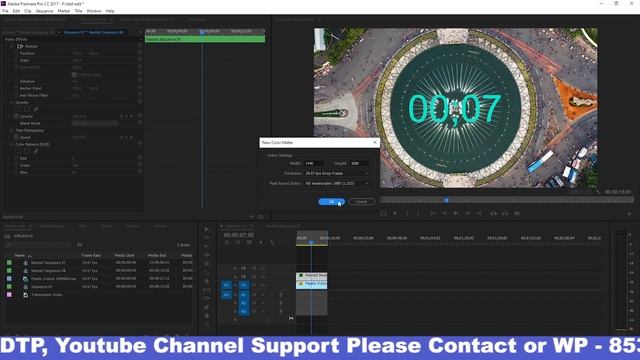Select the Pen tool in tools panel
This screenshot has height=360, width=640.
(207, 307)
